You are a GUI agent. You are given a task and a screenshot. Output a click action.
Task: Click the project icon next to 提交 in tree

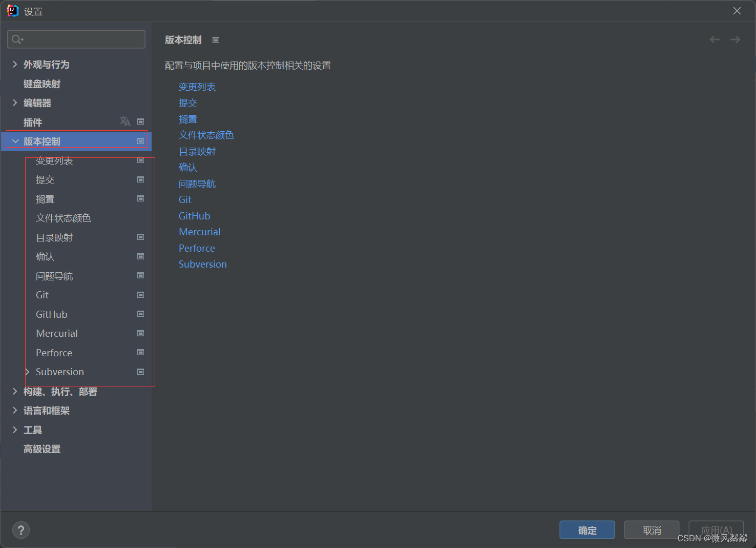(140, 179)
